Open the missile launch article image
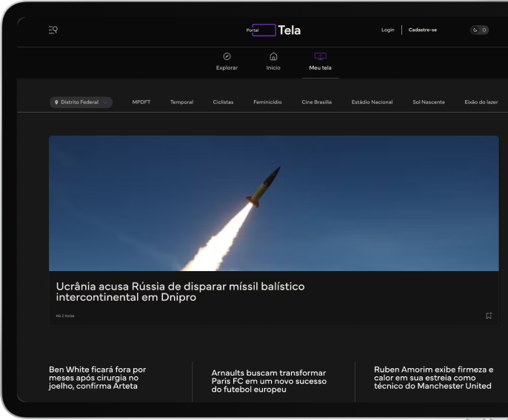This screenshot has height=420, width=508. [x=274, y=203]
